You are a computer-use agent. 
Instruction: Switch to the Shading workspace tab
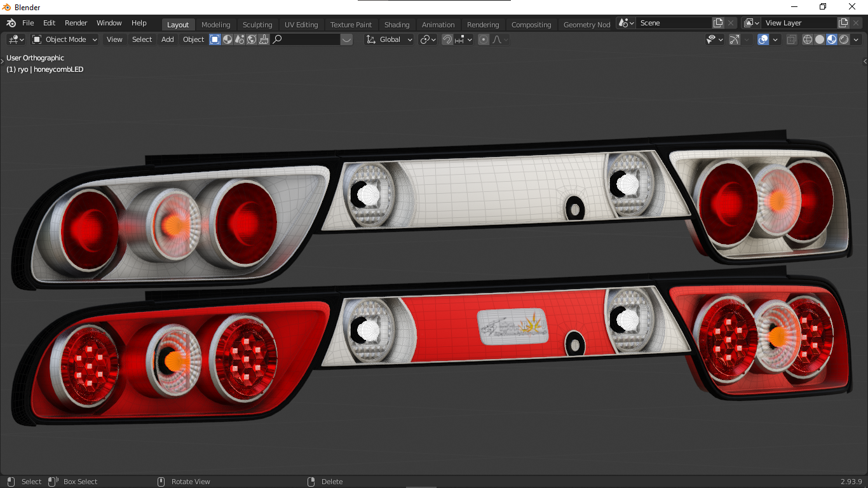click(x=397, y=25)
